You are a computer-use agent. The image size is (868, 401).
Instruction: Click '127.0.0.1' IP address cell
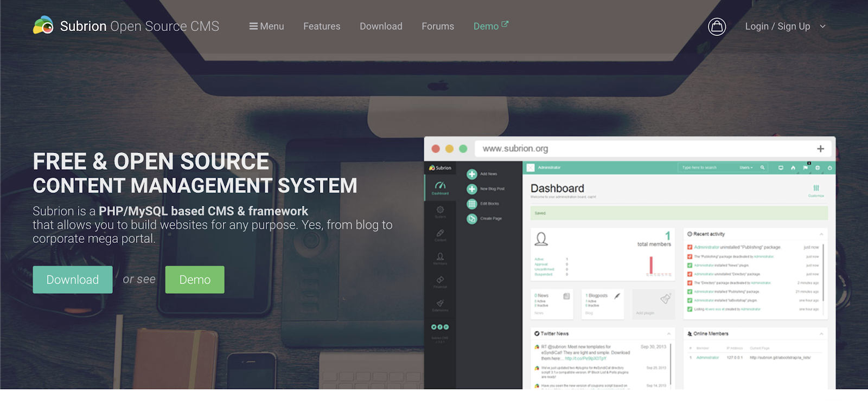[x=735, y=358]
